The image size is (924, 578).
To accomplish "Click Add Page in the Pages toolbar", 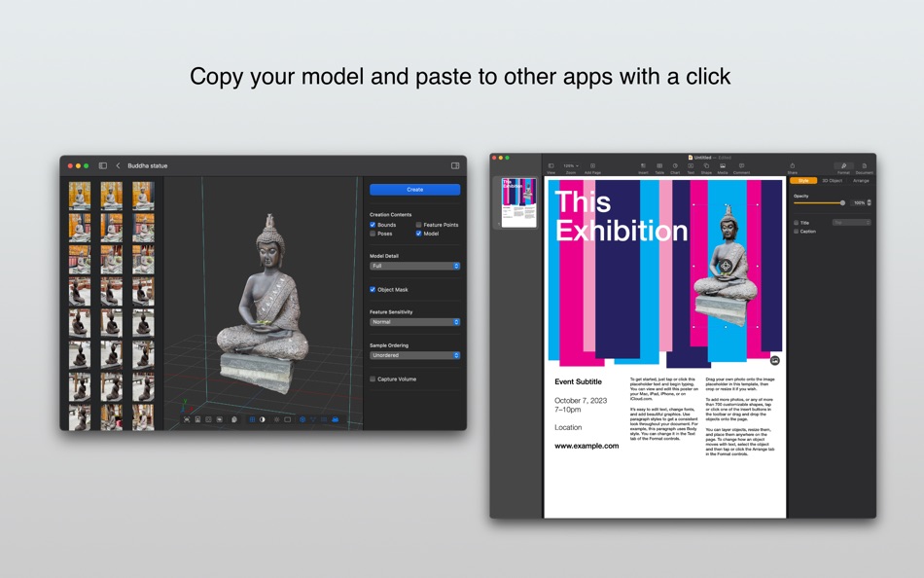I will coord(593,165).
